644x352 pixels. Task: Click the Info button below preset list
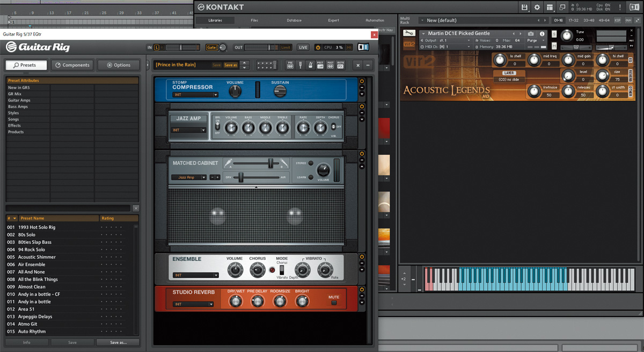click(26, 342)
